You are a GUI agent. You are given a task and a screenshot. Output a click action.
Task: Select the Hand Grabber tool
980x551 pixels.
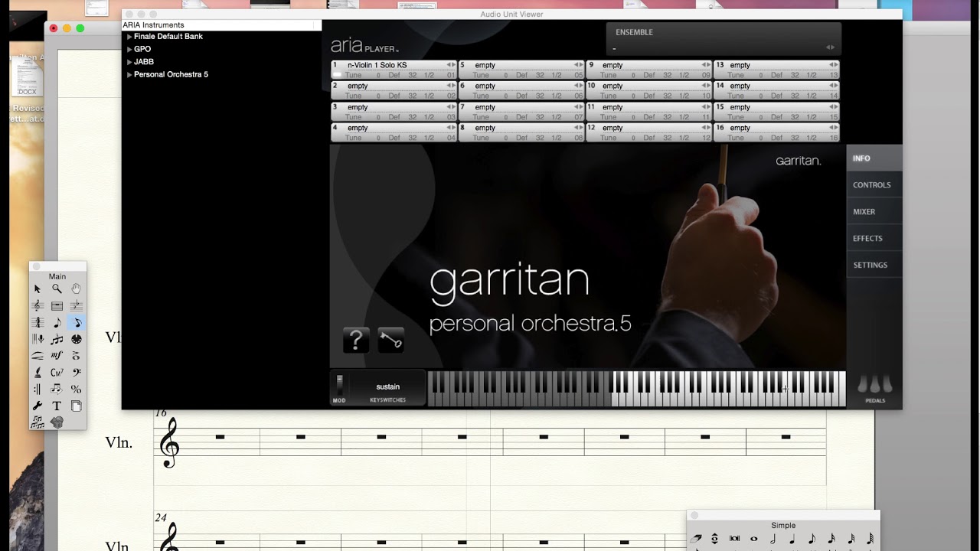(x=77, y=289)
